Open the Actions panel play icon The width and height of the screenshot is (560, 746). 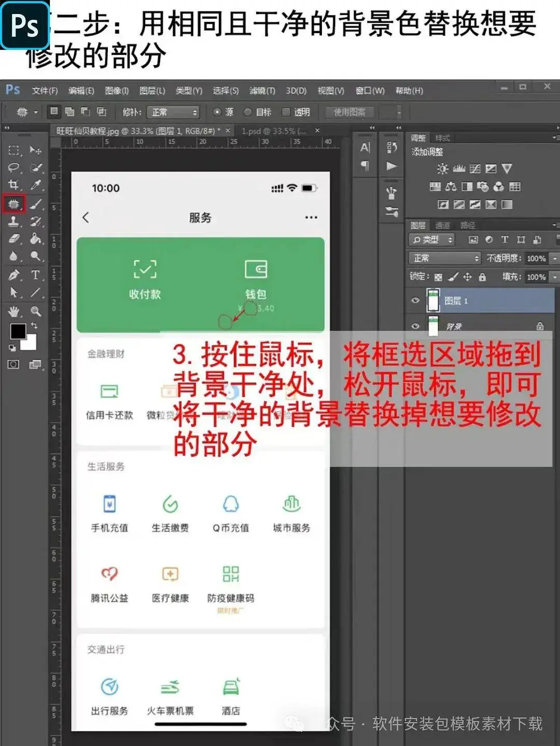click(x=392, y=166)
